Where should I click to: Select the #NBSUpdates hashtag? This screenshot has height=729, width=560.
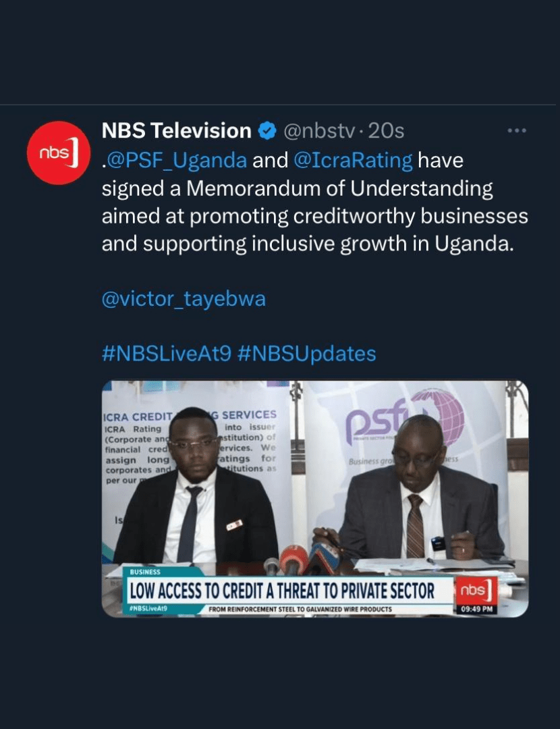(306, 353)
